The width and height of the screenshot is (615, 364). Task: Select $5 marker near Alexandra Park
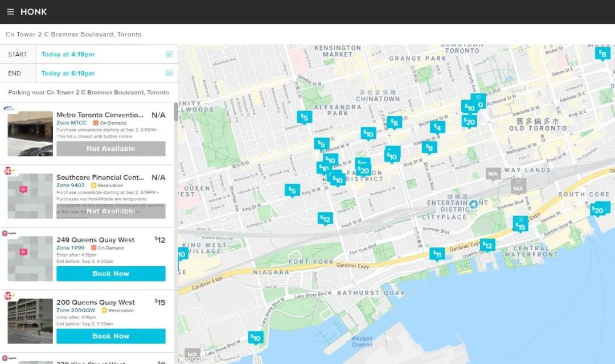point(304,118)
